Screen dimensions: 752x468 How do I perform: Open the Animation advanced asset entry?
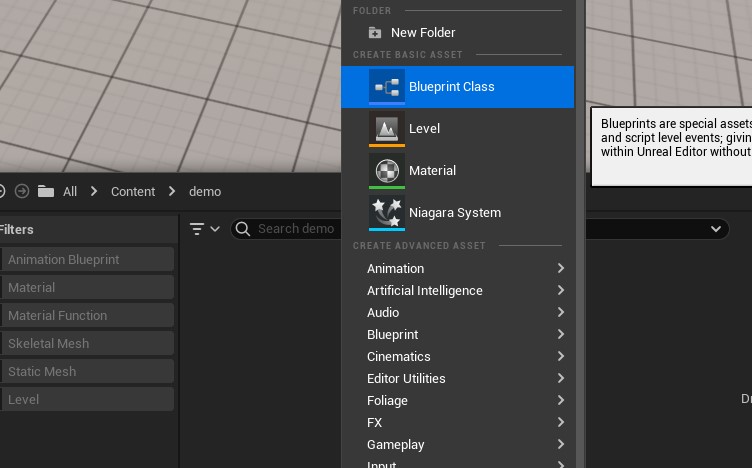(458, 269)
